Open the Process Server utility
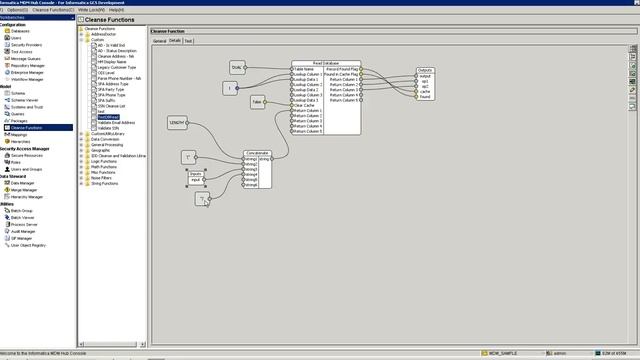The image size is (640, 360). pyautogui.click(x=24, y=225)
